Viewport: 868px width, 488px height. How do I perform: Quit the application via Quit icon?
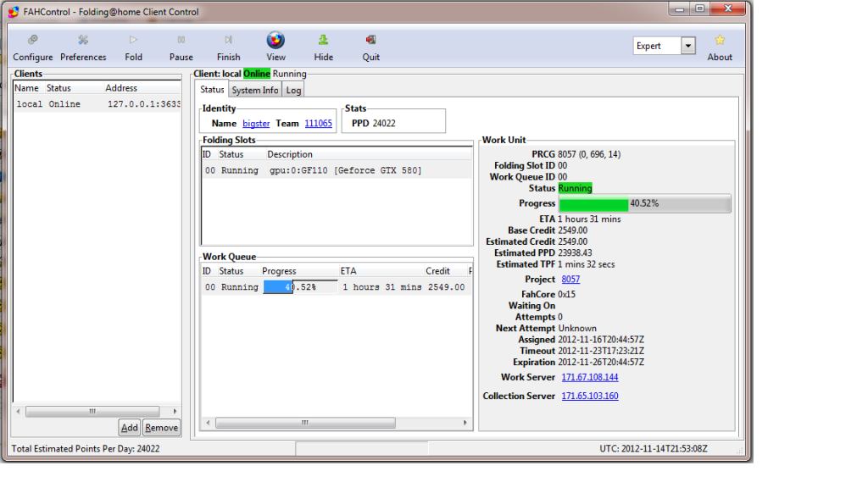[370, 41]
